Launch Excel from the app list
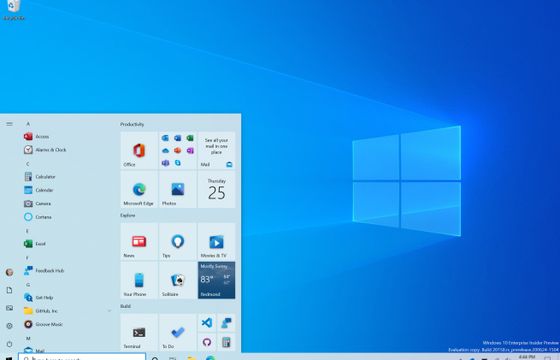Screen dimensions: 560x360 coord(68,244)
